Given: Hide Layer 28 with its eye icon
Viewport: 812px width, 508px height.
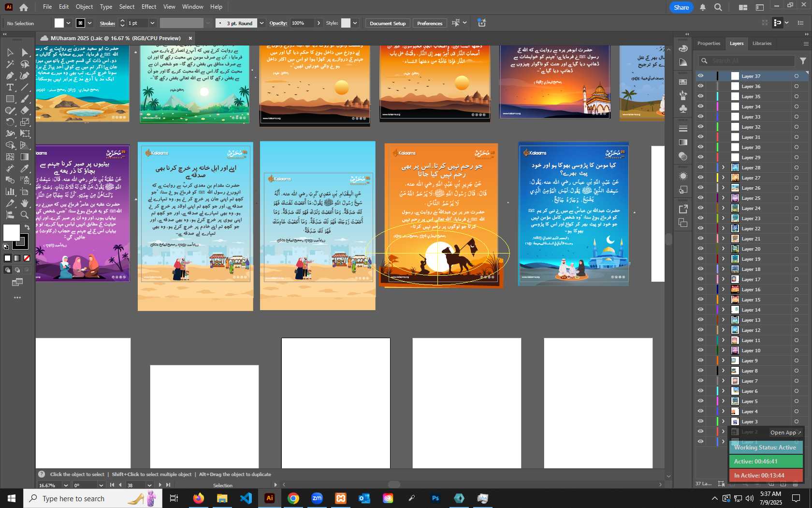Looking at the screenshot, I should (700, 167).
